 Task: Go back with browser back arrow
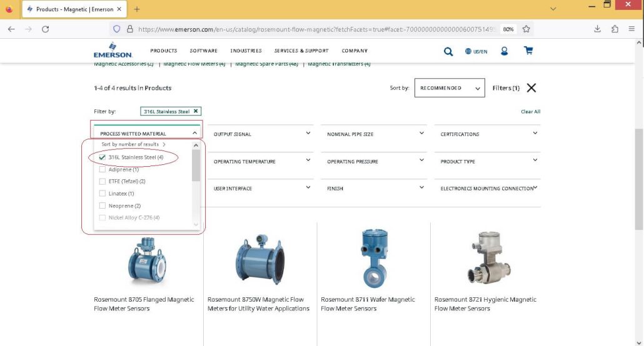[11, 29]
